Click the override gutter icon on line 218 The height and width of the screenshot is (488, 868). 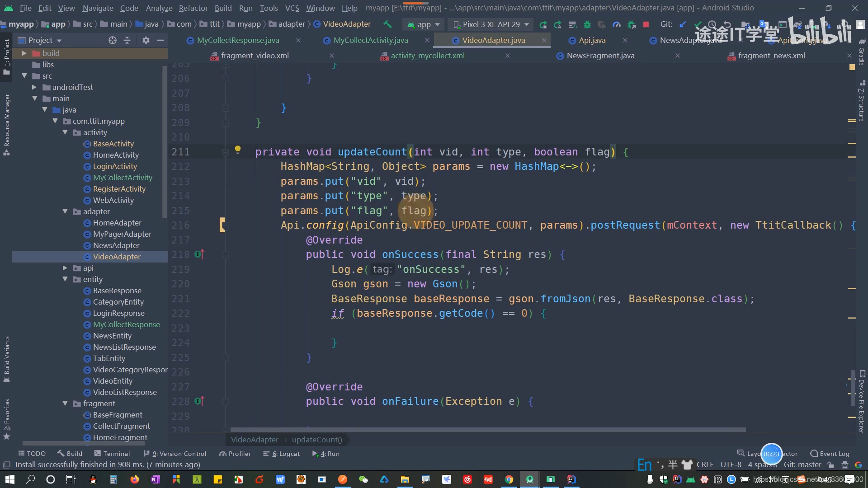click(x=199, y=254)
